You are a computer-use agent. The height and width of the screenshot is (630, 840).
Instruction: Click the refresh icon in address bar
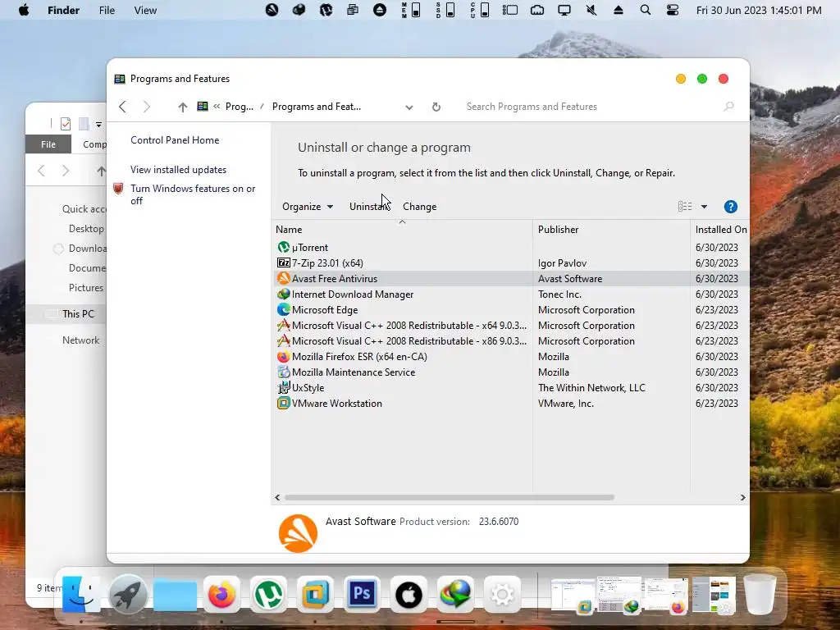(x=436, y=107)
